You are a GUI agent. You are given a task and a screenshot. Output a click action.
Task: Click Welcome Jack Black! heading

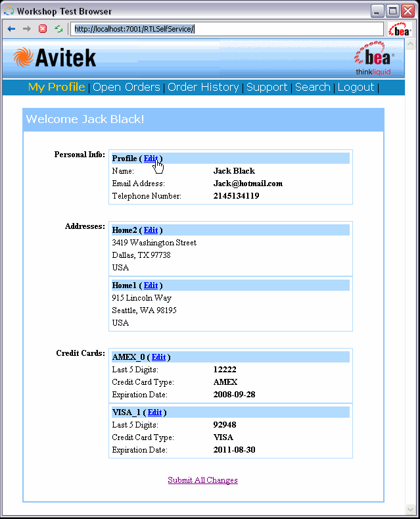(85, 119)
